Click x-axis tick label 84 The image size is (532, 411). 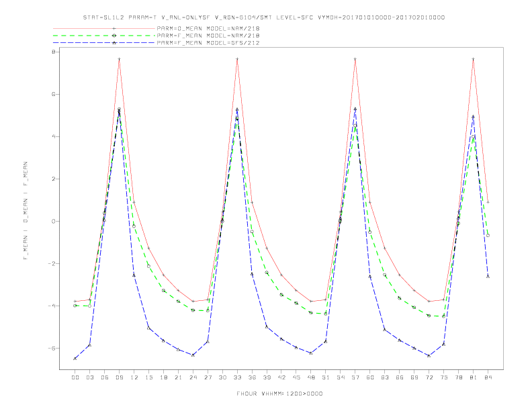point(488,377)
